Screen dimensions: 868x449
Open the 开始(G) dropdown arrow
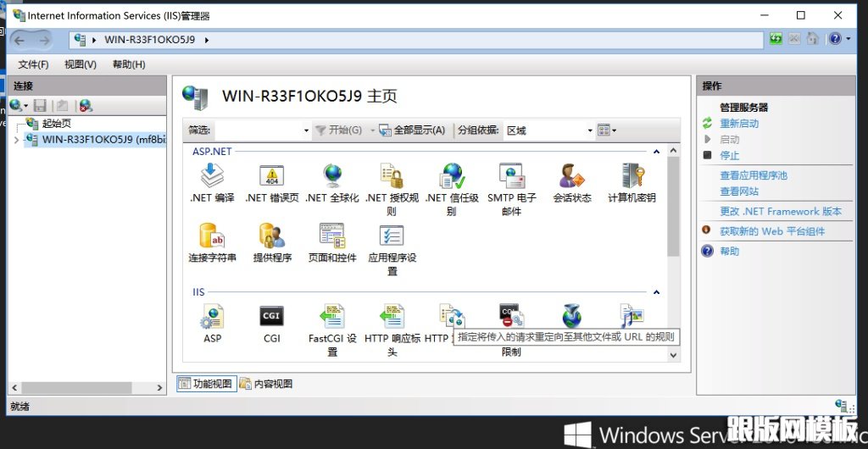tap(373, 131)
